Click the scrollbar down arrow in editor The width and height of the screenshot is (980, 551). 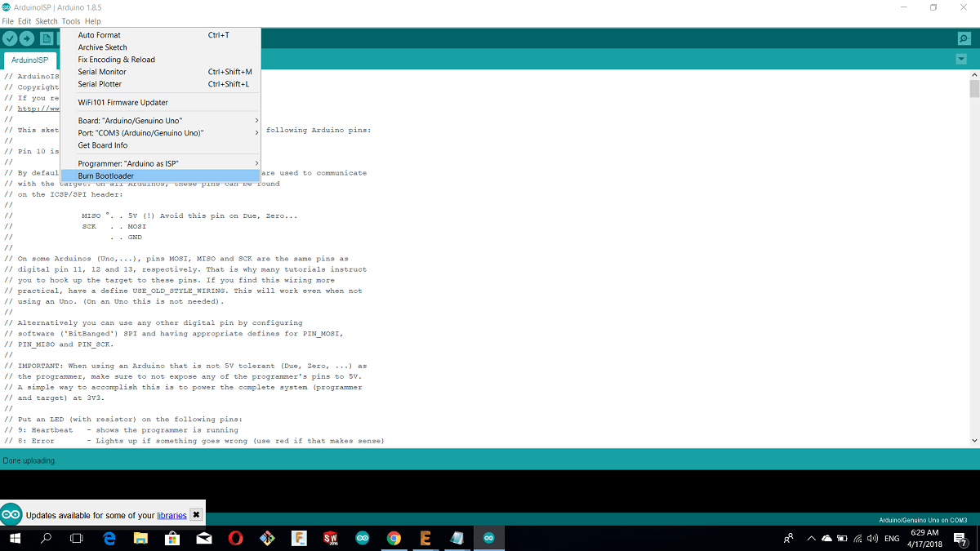974,441
